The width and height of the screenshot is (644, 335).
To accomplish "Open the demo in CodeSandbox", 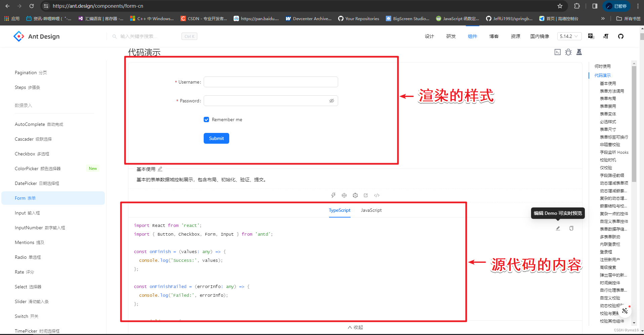I will point(344,195).
